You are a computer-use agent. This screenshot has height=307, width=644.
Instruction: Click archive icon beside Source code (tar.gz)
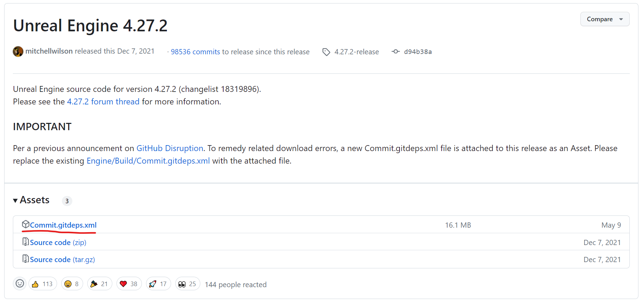(x=26, y=259)
